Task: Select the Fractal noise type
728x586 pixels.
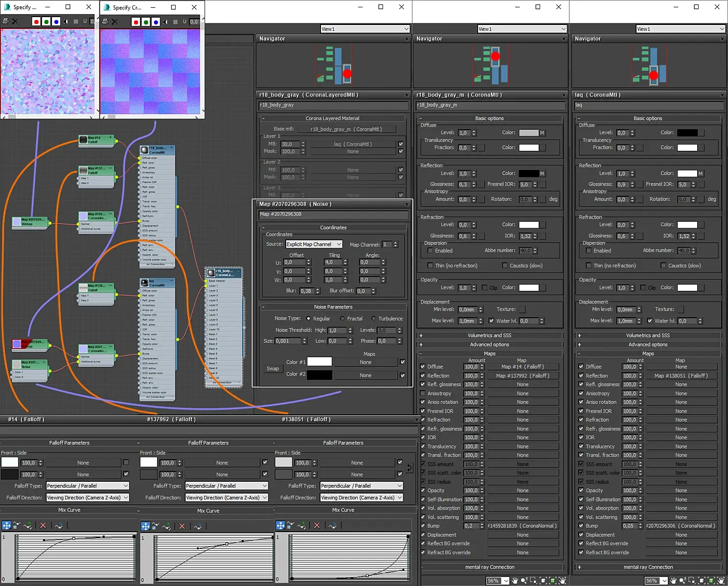Action: coord(342,319)
